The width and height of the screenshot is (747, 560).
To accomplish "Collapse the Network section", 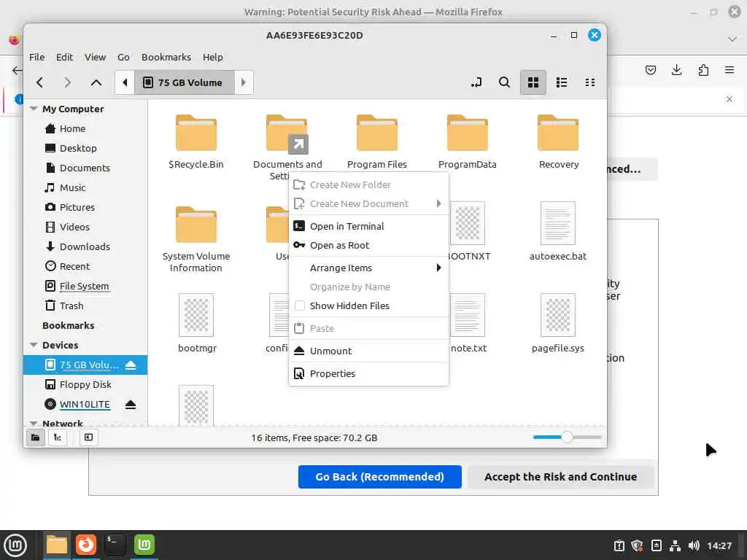I will [x=34, y=423].
